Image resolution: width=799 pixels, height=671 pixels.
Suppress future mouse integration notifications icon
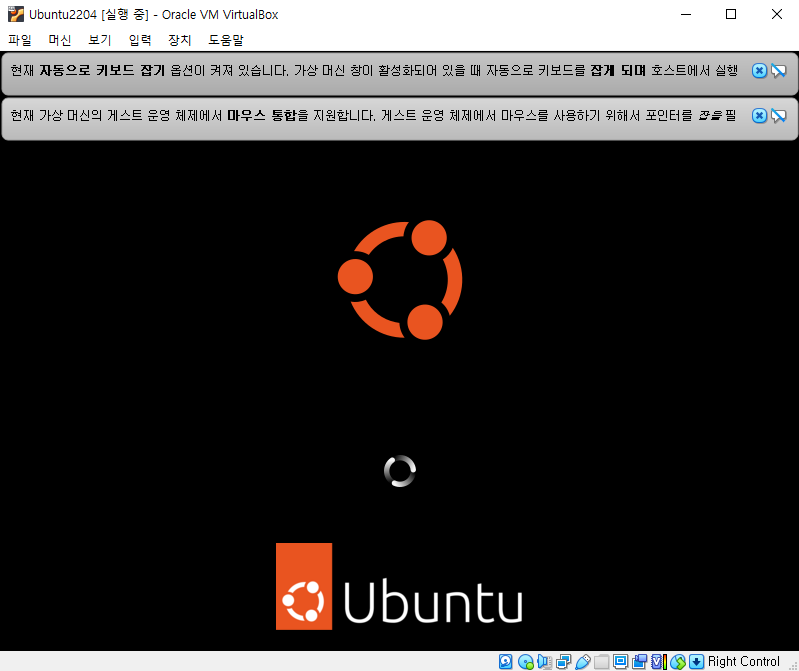click(779, 116)
